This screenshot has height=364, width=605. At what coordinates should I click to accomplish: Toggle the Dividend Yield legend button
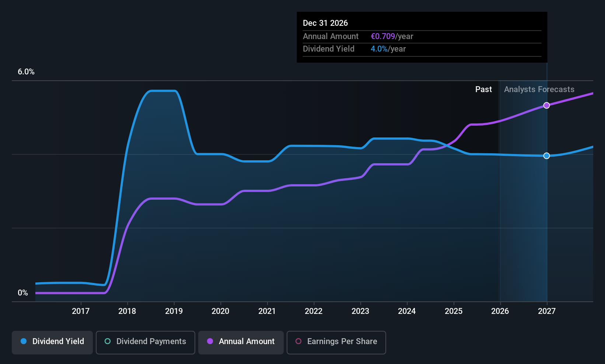coord(52,342)
